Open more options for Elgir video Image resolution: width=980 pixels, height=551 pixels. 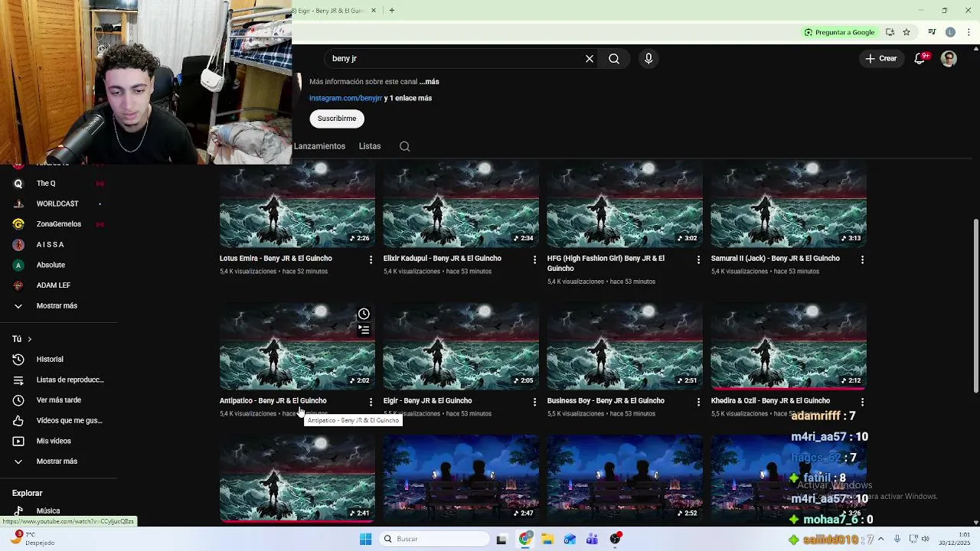[534, 403]
